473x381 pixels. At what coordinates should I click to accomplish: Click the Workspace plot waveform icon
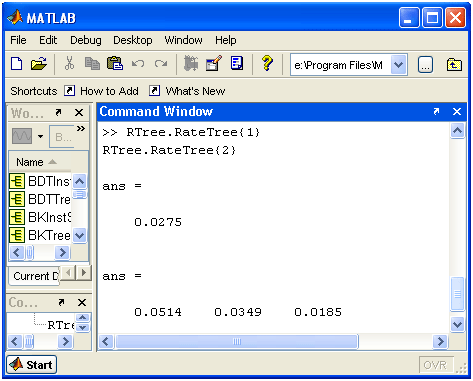[x=22, y=136]
